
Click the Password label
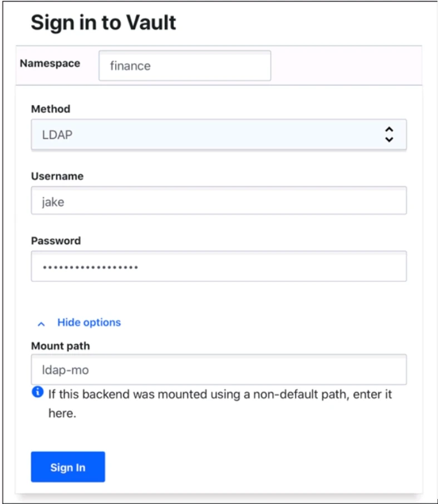click(56, 241)
